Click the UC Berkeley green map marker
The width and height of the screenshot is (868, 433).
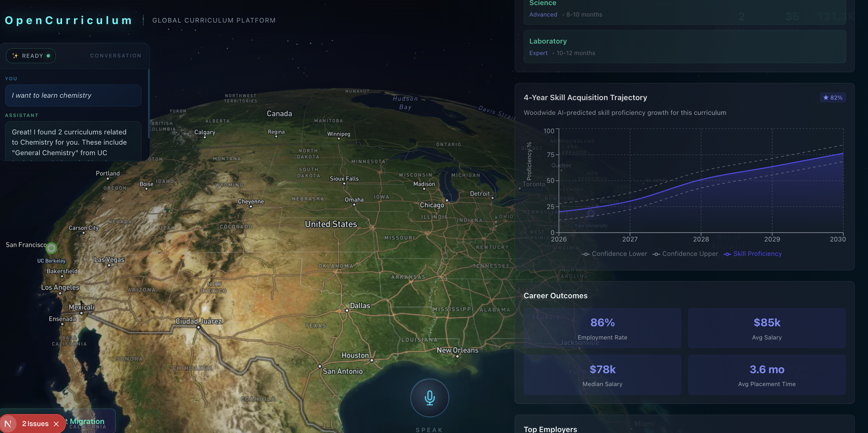(x=51, y=248)
